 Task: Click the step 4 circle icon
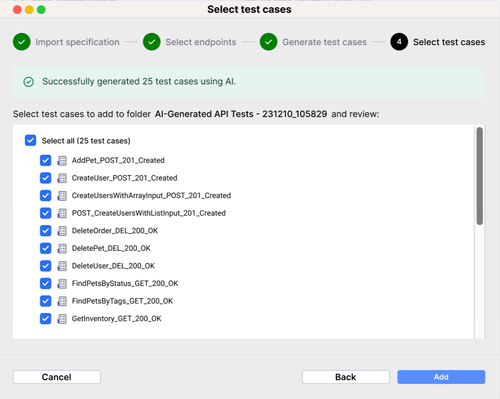click(399, 42)
